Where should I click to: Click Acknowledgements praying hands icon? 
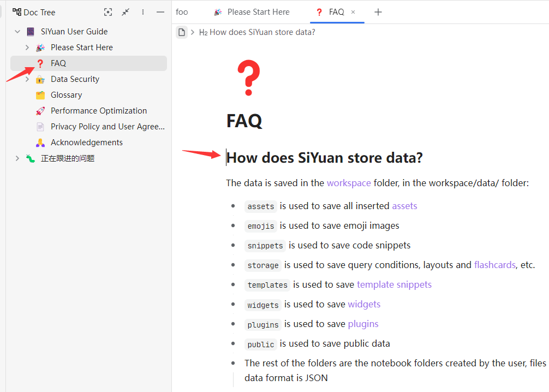tap(40, 142)
